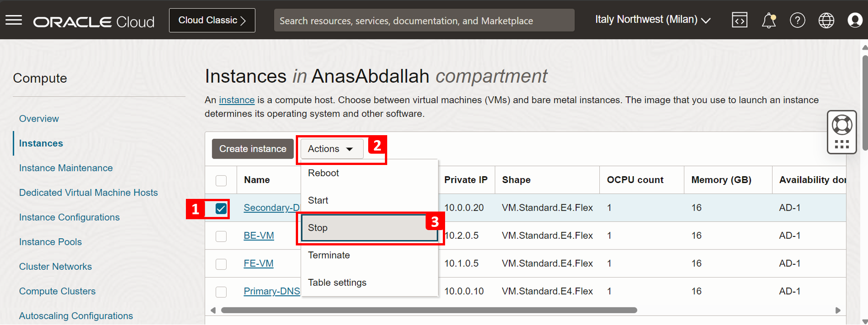Click the page vertical scrollbar thumb
The image size is (868, 325).
[x=865, y=103]
